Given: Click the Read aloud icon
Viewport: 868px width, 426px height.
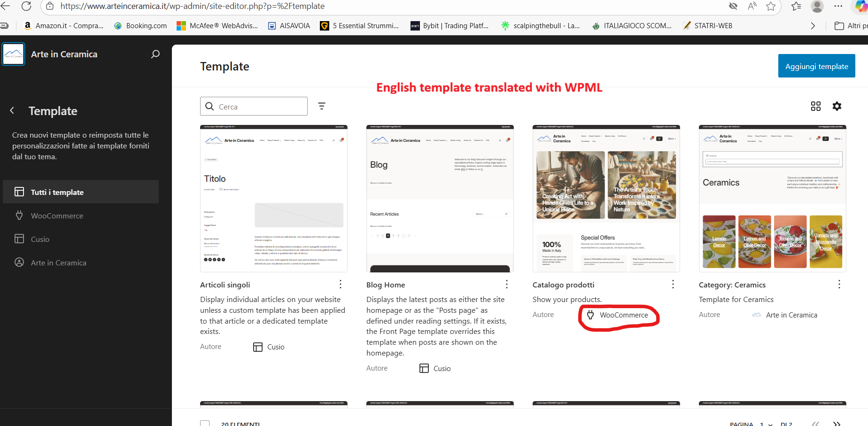Looking at the screenshot, I should (x=752, y=6).
